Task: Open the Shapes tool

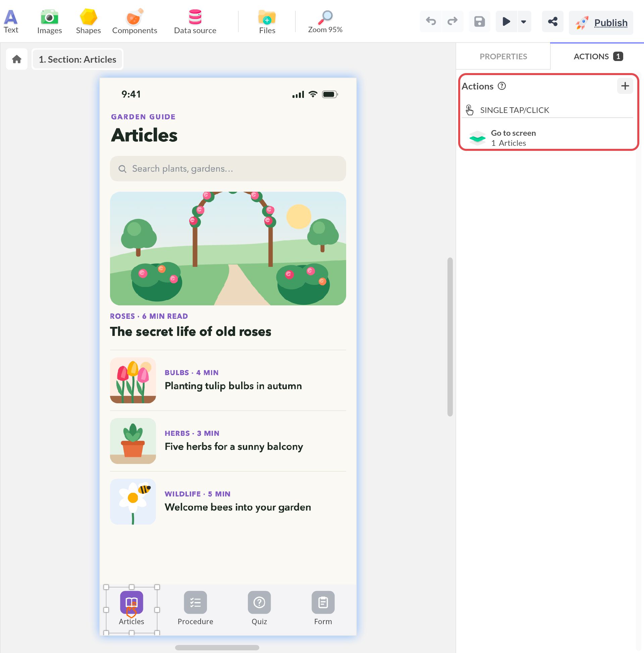Action: point(88,21)
